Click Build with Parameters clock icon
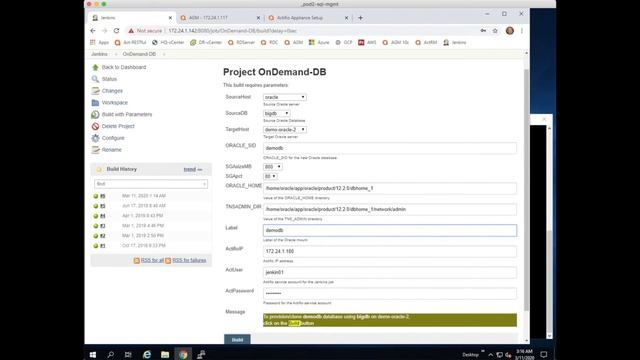Image resolution: width=640 pixels, height=360 pixels. click(x=96, y=115)
